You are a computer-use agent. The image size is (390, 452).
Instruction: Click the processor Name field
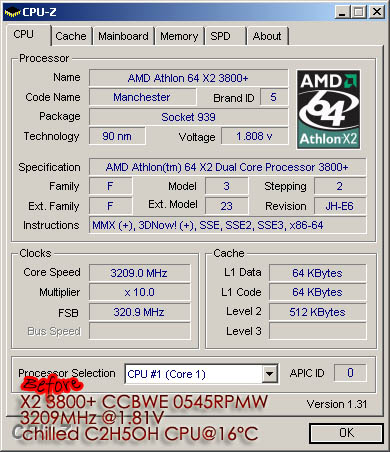(x=188, y=78)
